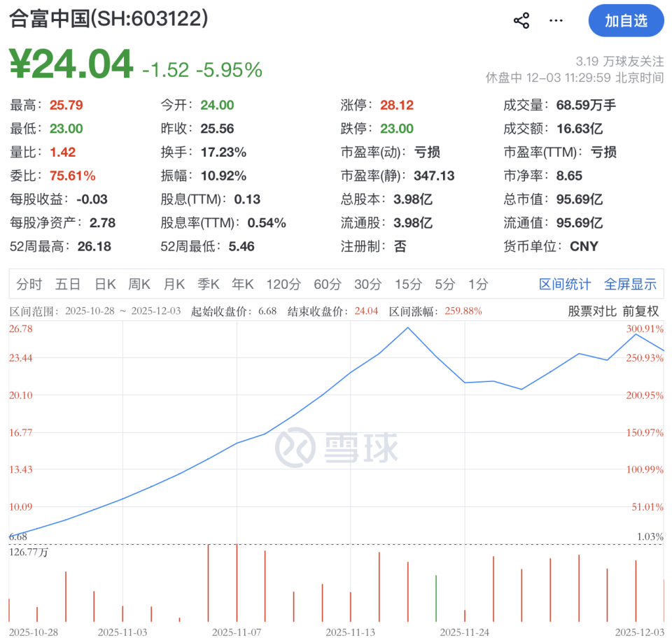672x640 pixels.
Task: Click the 加自选 watchlist button
Action: coord(626,21)
